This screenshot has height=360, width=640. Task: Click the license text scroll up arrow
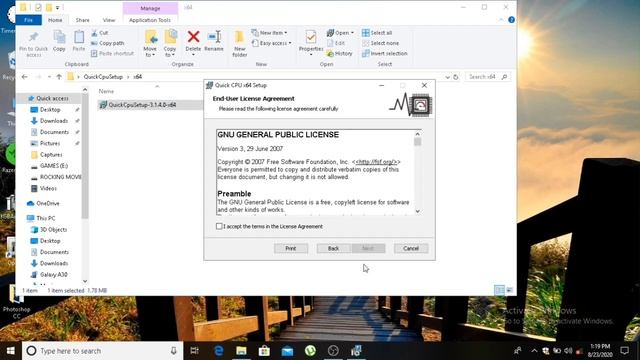point(418,134)
